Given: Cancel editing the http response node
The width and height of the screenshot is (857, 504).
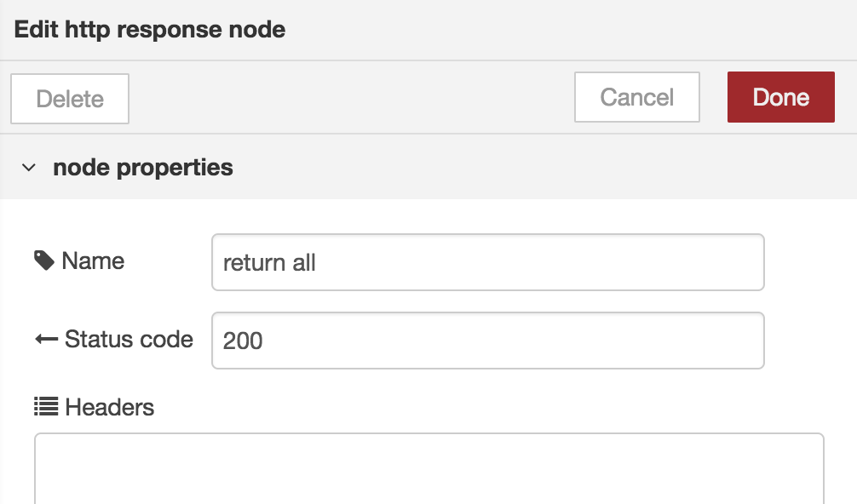Looking at the screenshot, I should click(x=636, y=97).
